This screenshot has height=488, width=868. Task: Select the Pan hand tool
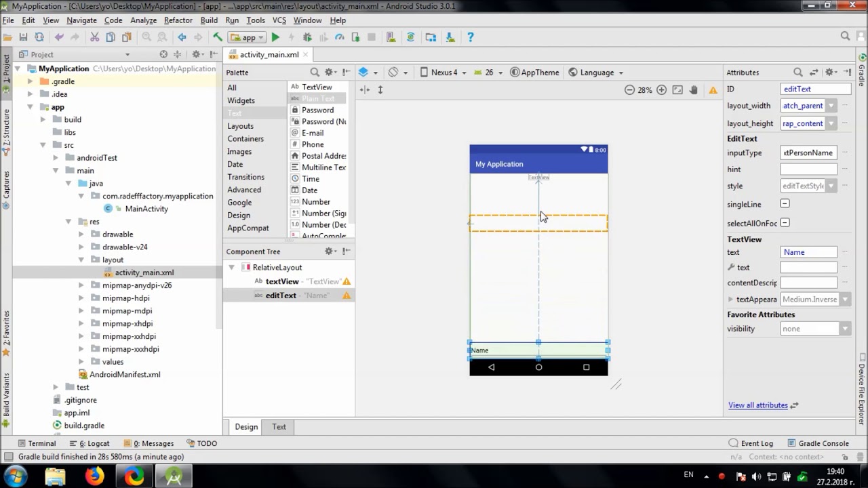(x=693, y=89)
